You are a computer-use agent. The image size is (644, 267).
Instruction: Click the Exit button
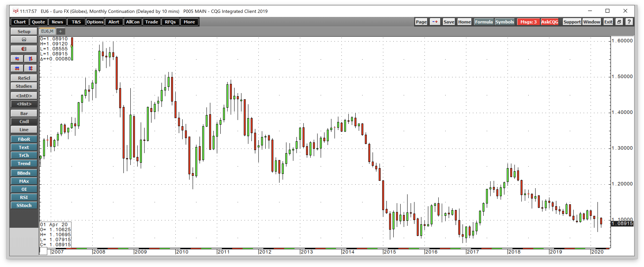(608, 22)
